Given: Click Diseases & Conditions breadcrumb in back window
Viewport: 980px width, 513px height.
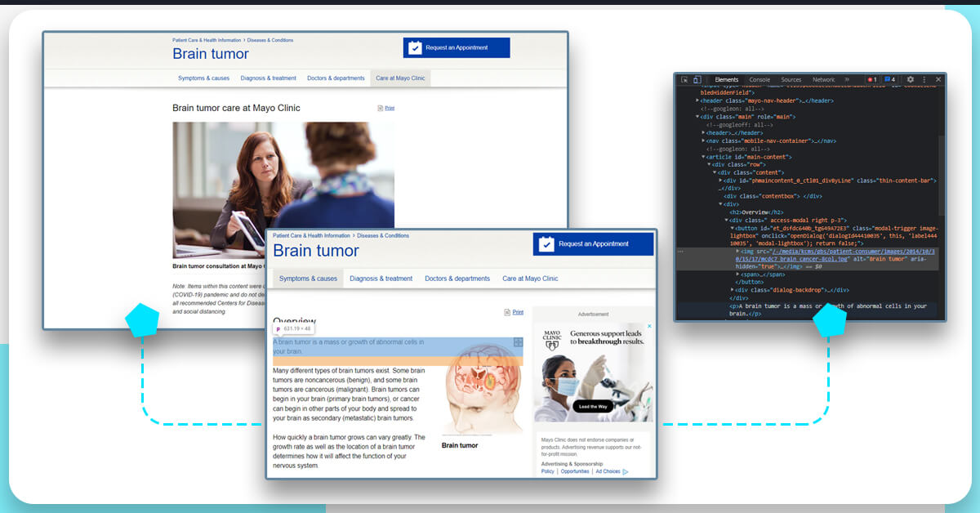Looking at the screenshot, I should 270,40.
